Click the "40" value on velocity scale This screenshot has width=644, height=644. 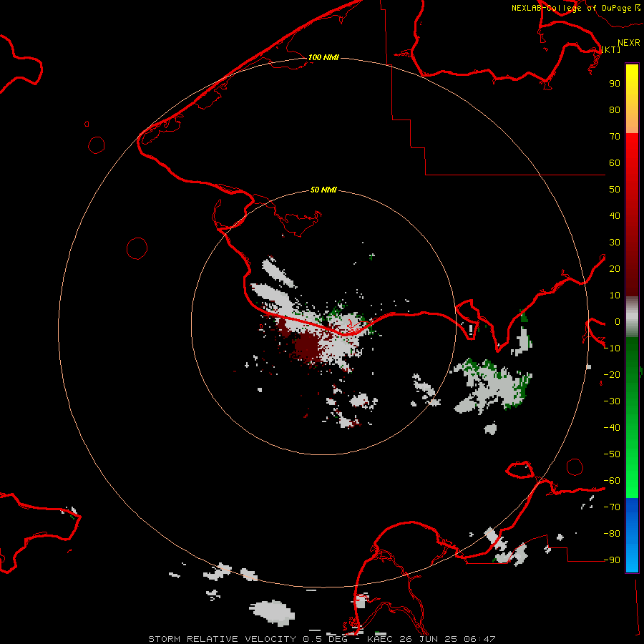click(x=615, y=215)
